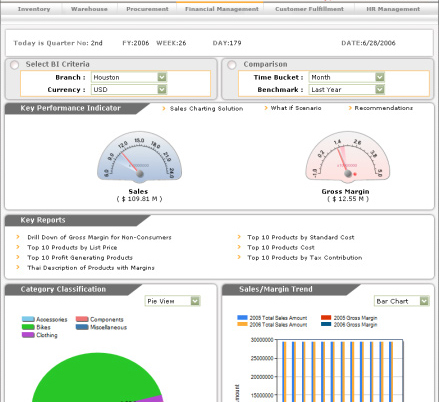439x402 pixels.
Task: Click arrow bullet beside What if Scenario
Action: click(x=266, y=108)
